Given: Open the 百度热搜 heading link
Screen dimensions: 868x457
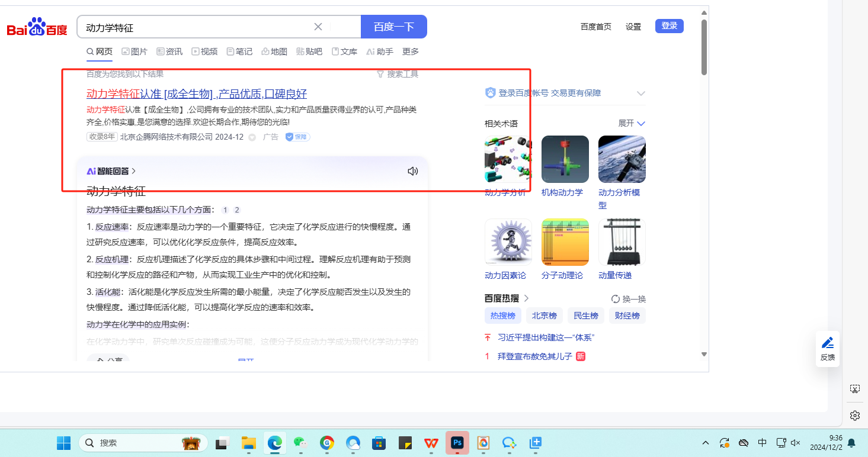Looking at the screenshot, I should coord(507,298).
